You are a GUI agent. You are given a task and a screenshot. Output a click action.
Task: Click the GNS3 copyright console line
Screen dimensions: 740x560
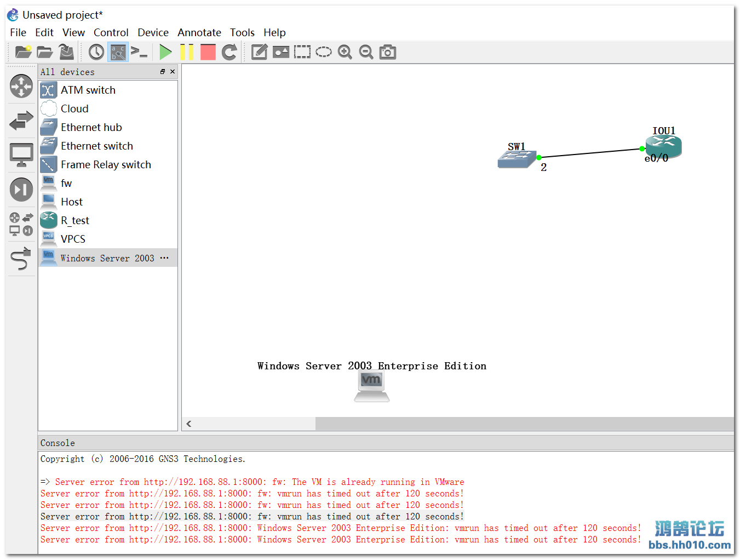point(143,459)
